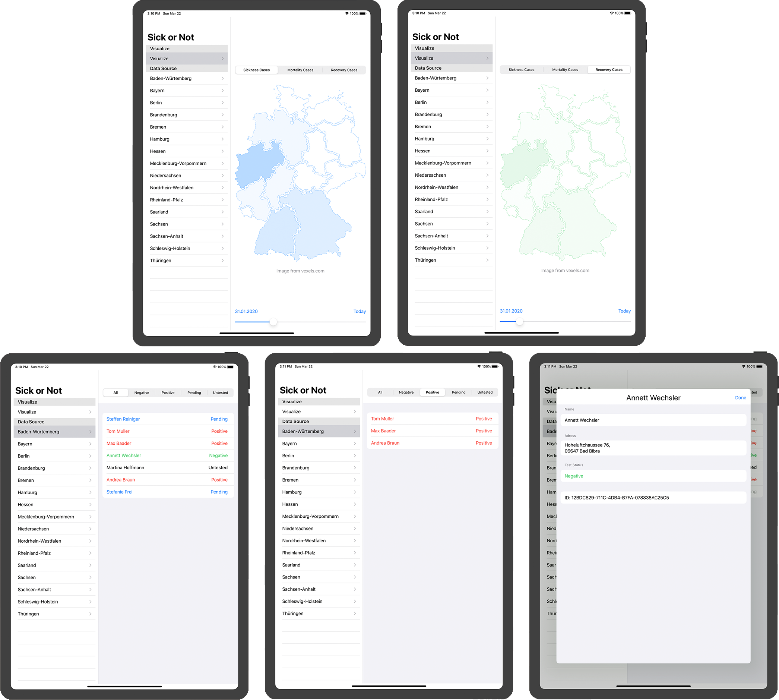779x700 pixels.
Task: Pick the Negative filter next to selected All
Action: point(142,393)
